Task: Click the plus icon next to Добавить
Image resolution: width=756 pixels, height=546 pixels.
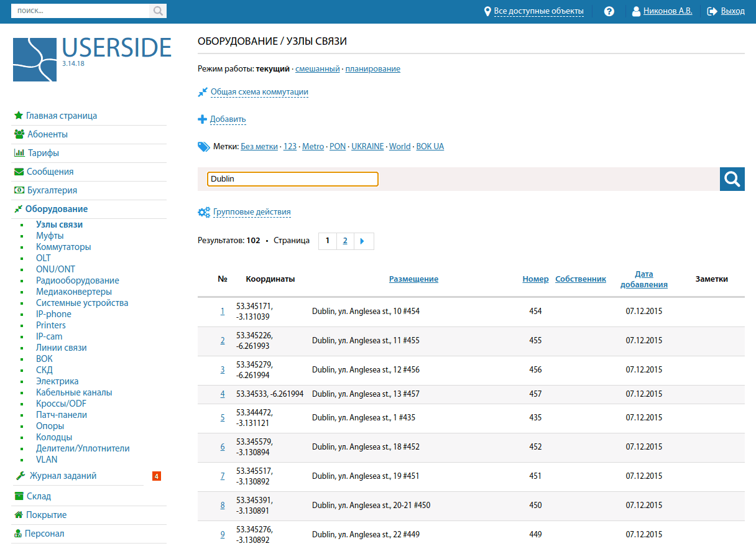Action: 202,119
